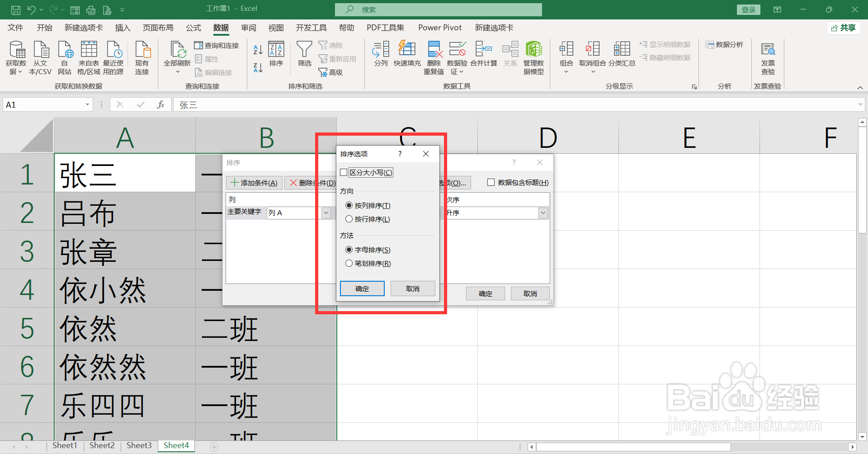Save the workbook from quick access toolbar
The image size is (868, 454).
click(x=15, y=9)
